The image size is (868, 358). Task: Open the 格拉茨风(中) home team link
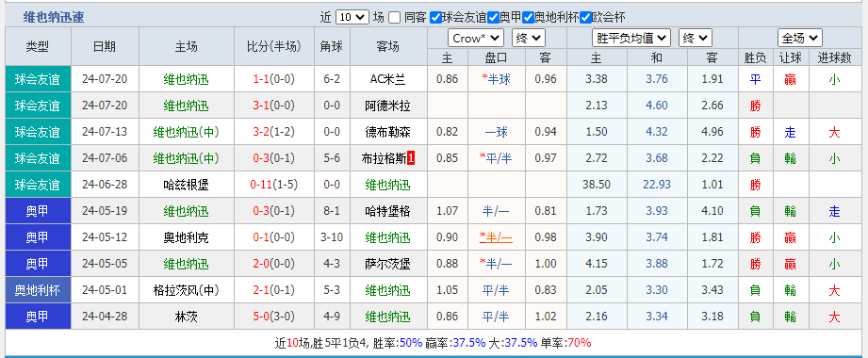(187, 290)
